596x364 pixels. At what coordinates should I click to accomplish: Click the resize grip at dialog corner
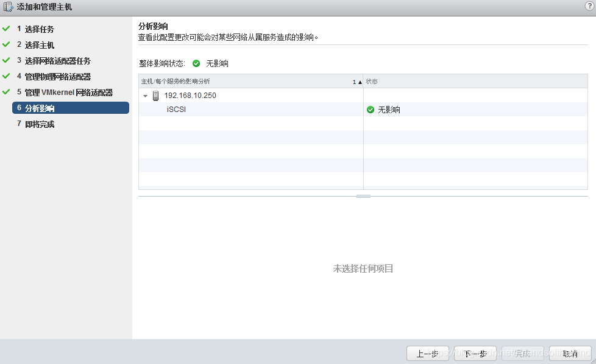click(x=594, y=362)
